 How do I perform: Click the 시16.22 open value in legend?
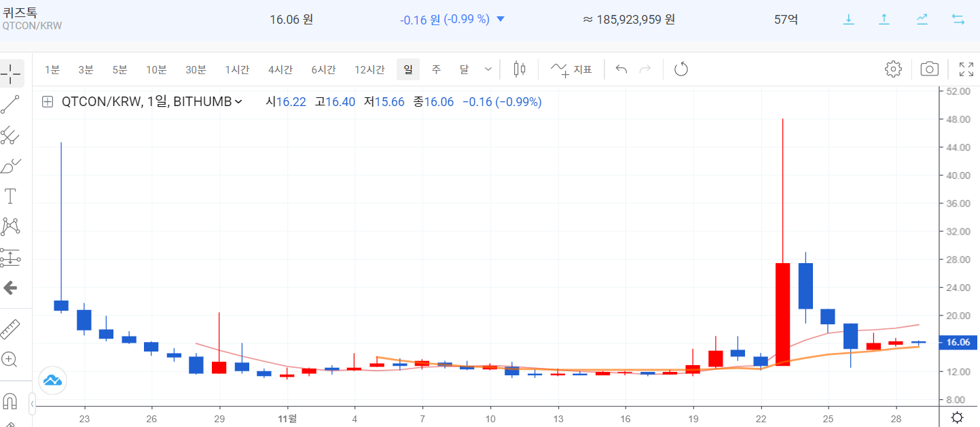(286, 102)
